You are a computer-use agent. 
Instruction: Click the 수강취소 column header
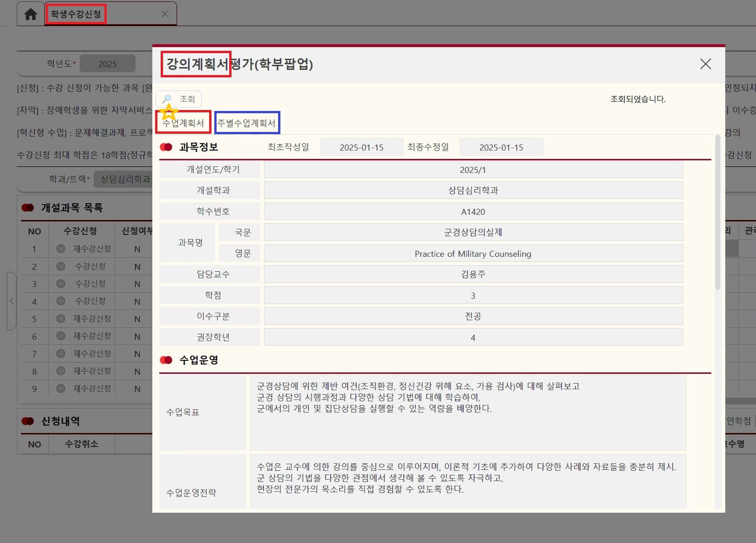(x=82, y=444)
